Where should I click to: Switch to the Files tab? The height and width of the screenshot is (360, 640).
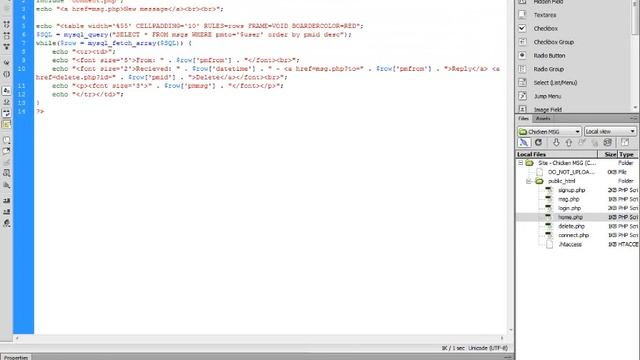523,118
